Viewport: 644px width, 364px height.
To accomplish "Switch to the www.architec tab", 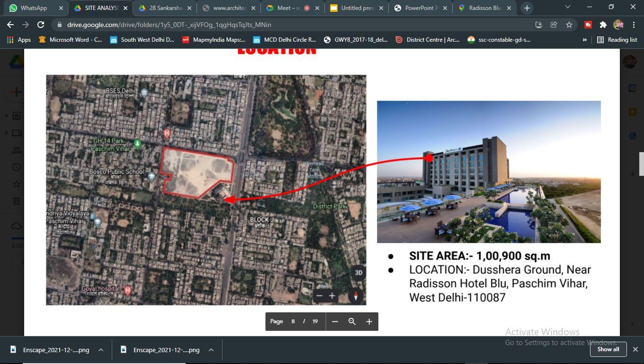I will pos(228,8).
